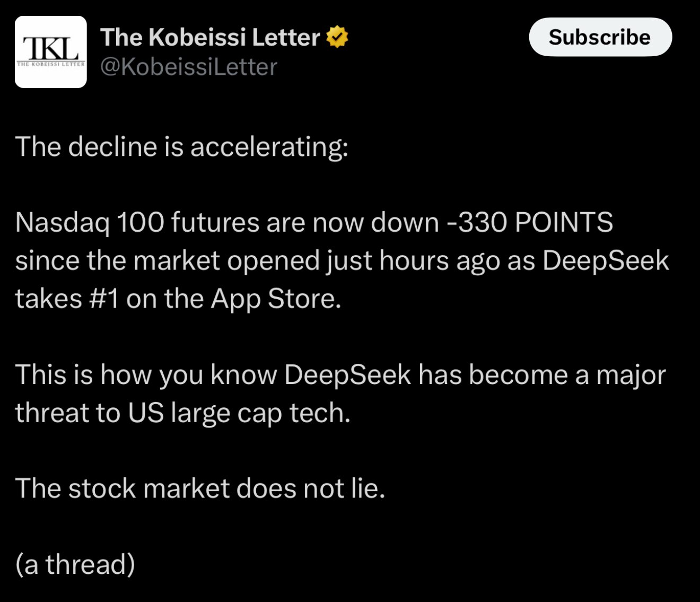The image size is (700, 602).
Task: Click "US large cap tech." phrase
Action: 239,413
